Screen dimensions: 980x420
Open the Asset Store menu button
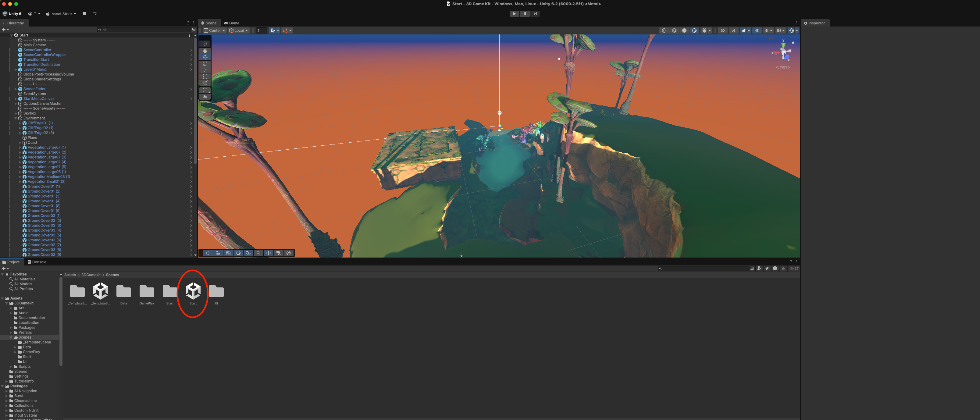pos(61,14)
